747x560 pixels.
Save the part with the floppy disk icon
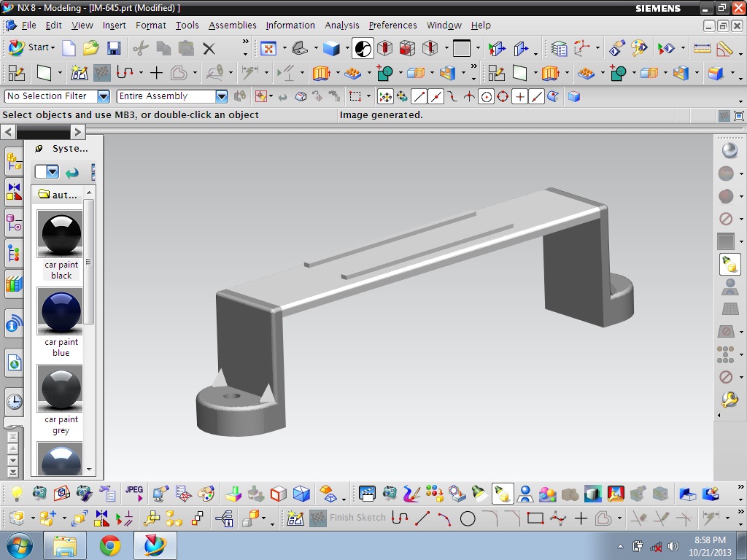click(x=113, y=48)
